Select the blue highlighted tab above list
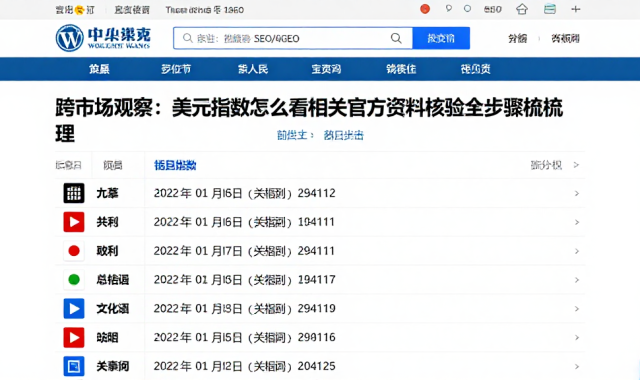Screen dimensions: 640x380 [175, 165]
